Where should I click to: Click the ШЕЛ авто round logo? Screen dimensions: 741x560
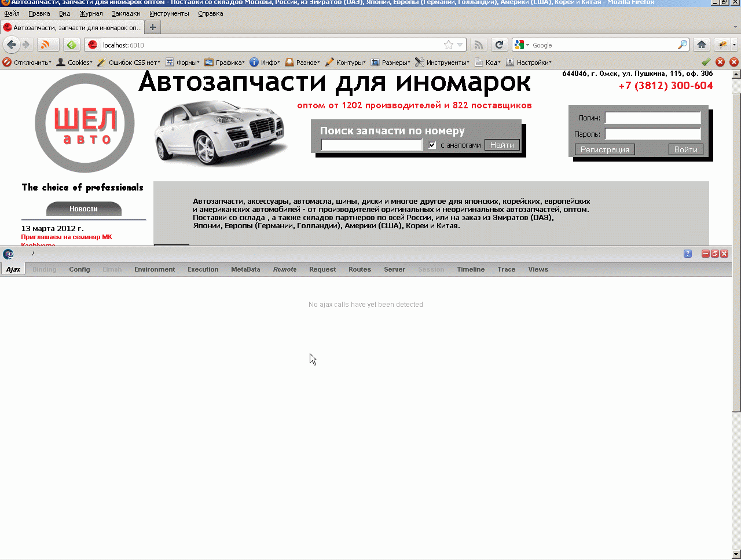click(x=85, y=123)
